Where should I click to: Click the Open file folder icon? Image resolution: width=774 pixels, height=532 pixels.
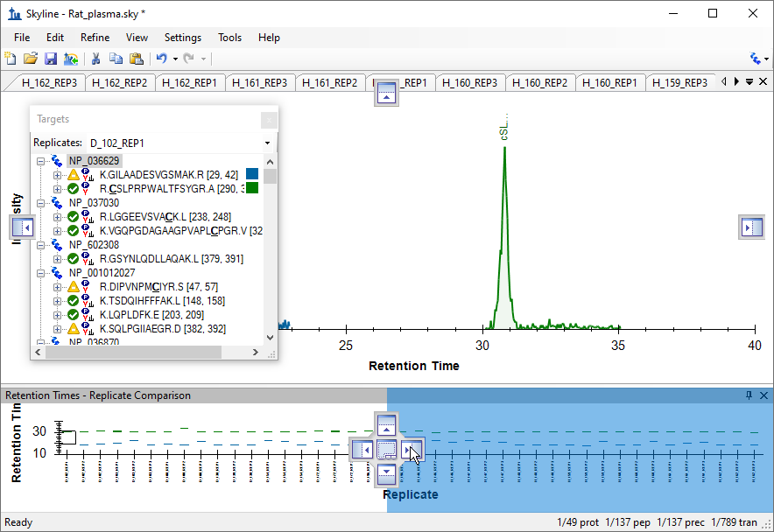click(x=31, y=59)
